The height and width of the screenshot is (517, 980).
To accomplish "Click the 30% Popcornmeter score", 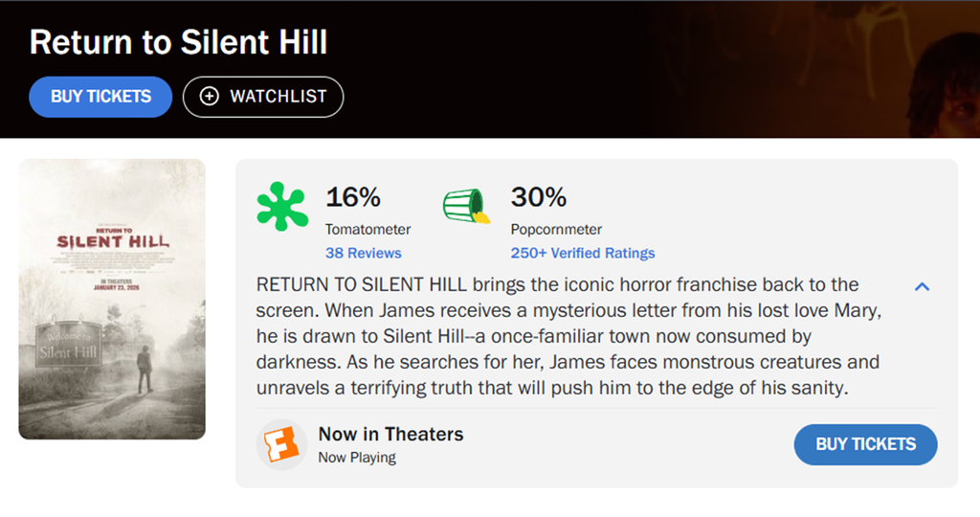I will (538, 197).
